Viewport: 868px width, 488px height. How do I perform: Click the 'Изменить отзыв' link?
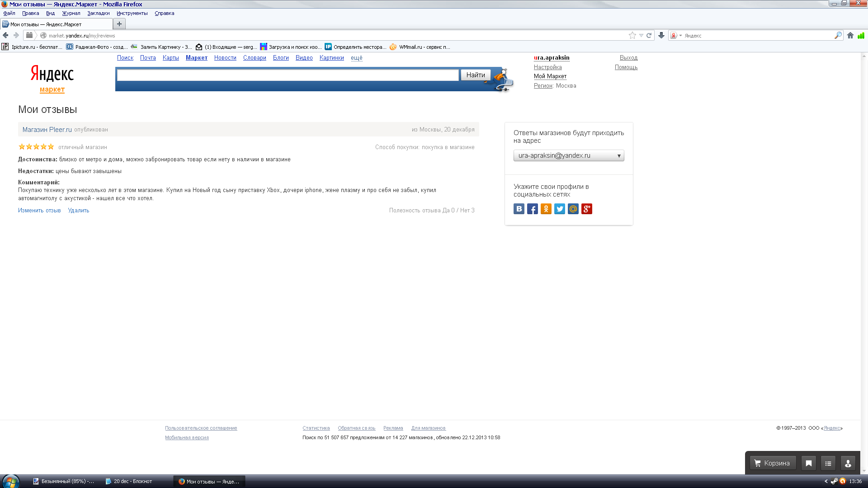[39, 211]
